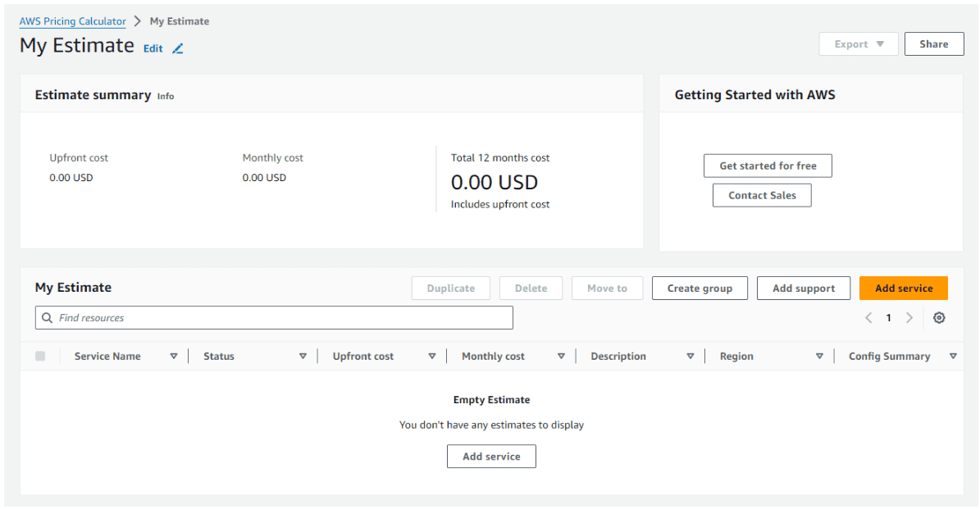This screenshot has width=980, height=509.
Task: Click the breadcrumb chevron separator
Action: (138, 21)
